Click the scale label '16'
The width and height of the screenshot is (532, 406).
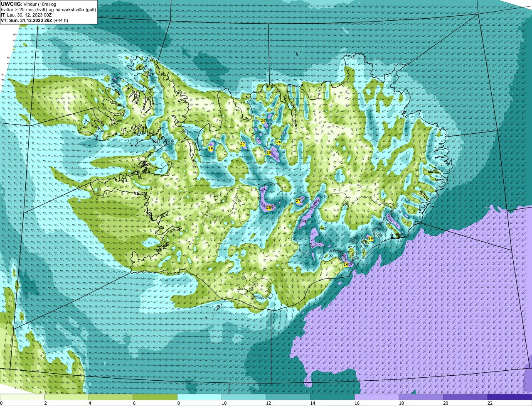357,403
